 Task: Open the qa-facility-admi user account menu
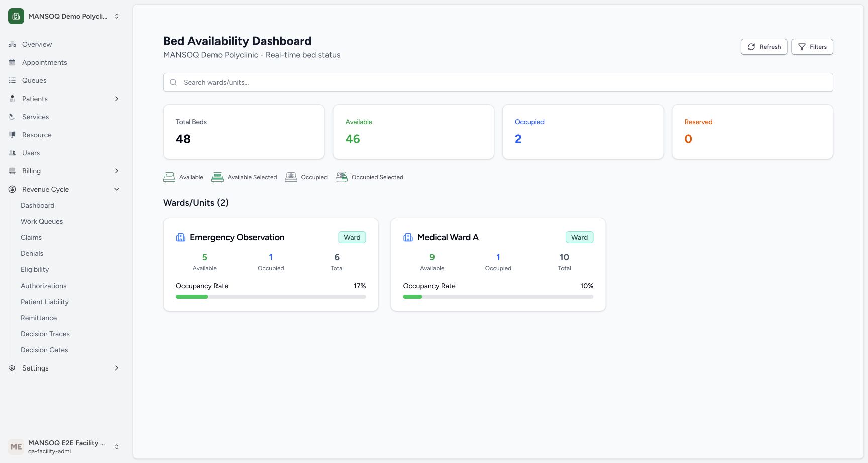(x=64, y=447)
